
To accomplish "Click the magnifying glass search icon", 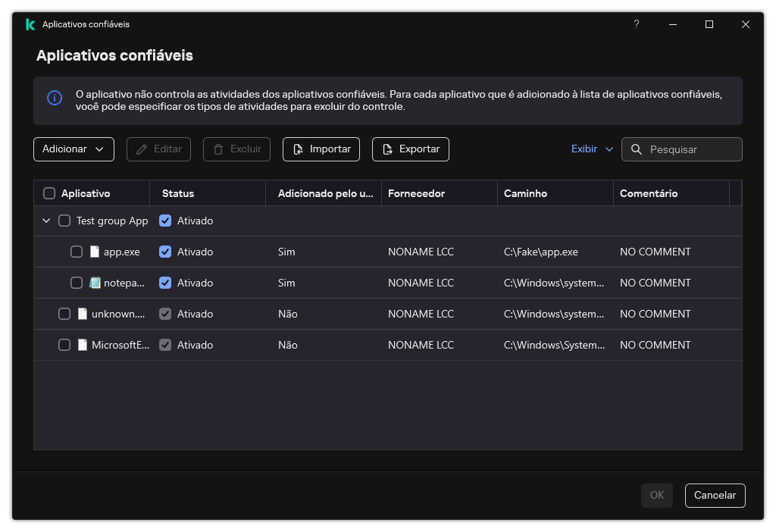I will tap(636, 149).
